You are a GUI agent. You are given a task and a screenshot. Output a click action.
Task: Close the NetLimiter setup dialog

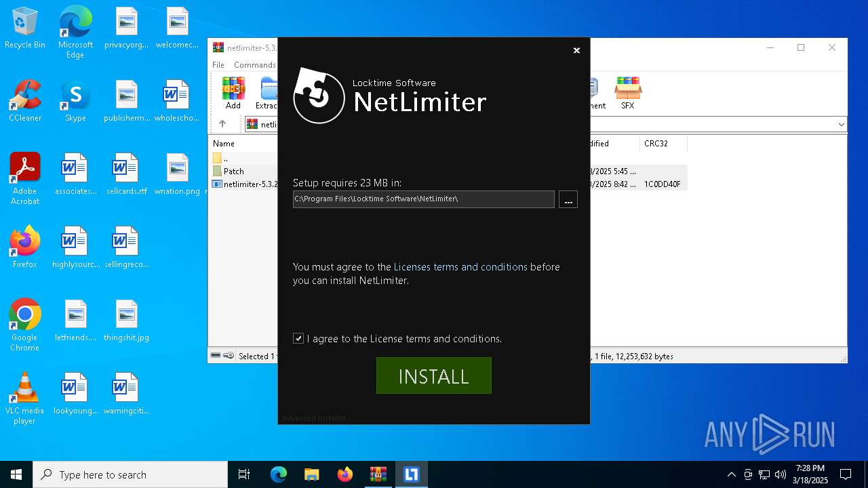click(576, 50)
